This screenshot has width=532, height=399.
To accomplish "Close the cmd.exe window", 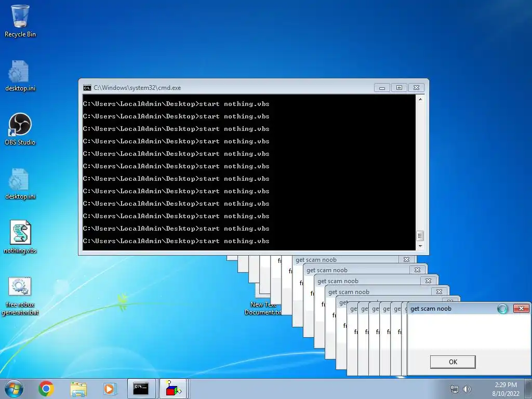I will click(x=416, y=88).
